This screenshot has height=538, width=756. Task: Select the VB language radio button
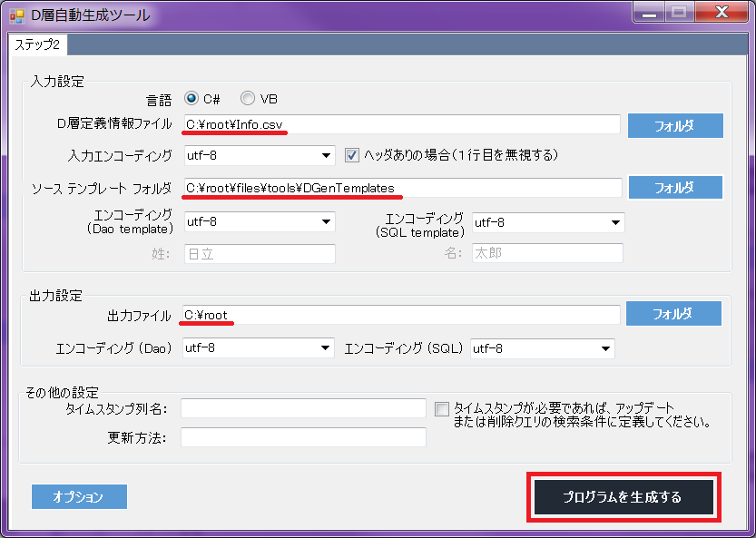pyautogui.click(x=247, y=98)
